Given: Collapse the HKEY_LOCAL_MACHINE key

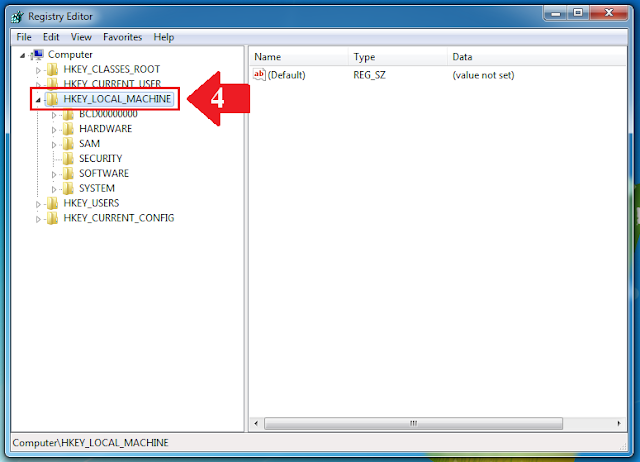Looking at the screenshot, I should pos(38,100).
